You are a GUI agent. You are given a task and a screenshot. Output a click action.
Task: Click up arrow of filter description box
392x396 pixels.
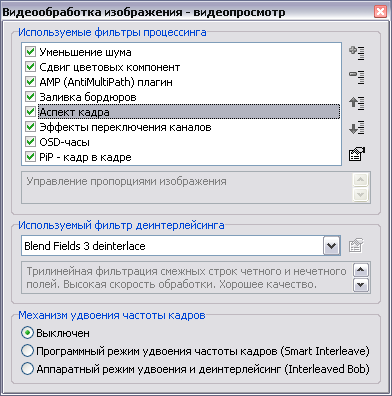click(361, 180)
